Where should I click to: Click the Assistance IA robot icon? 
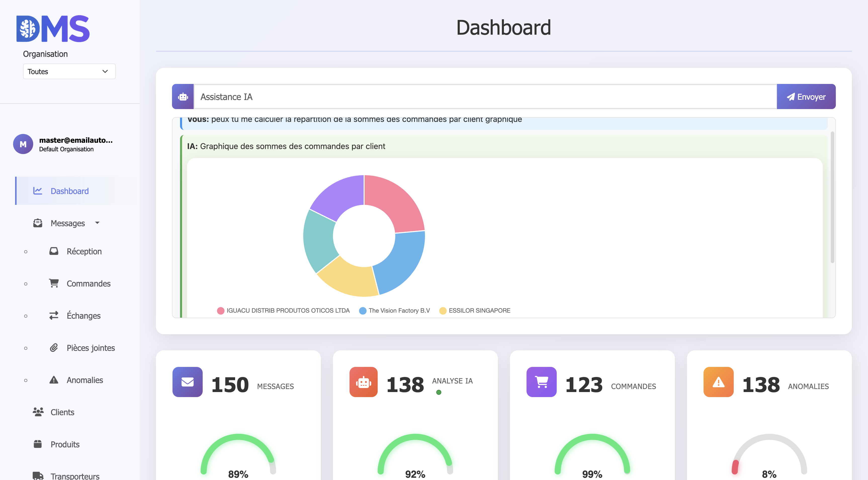(x=183, y=97)
